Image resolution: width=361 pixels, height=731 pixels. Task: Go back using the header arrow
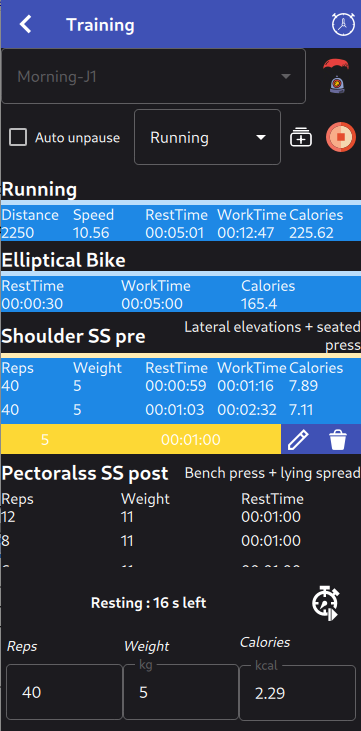tap(25, 24)
